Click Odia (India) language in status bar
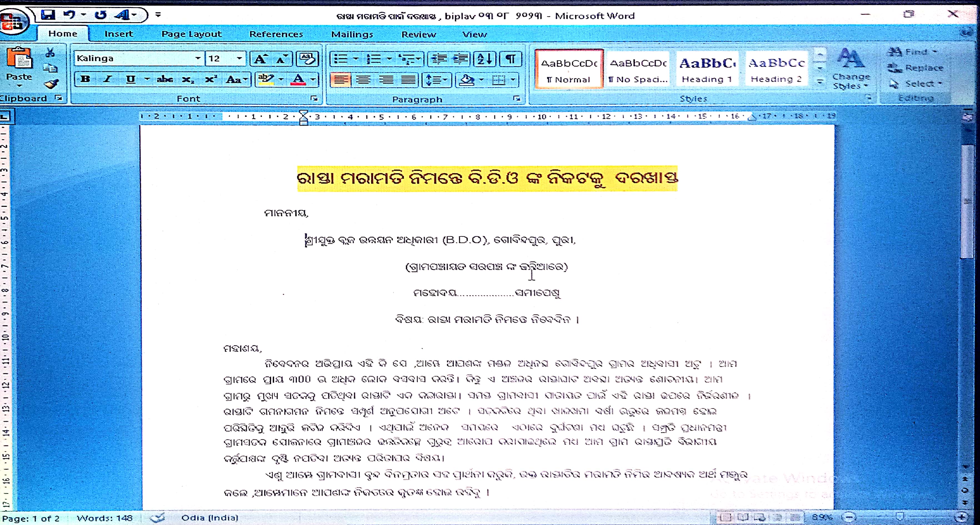Screen dimensions: 980x525 (x=210, y=518)
